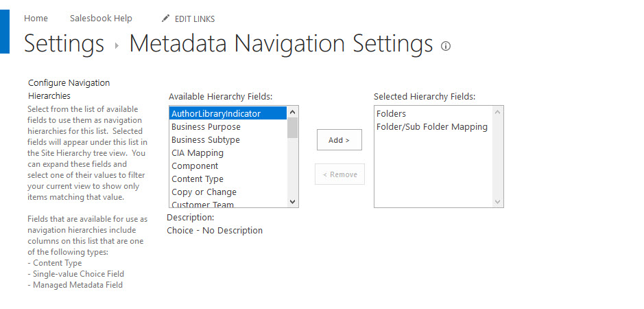Screen dimensions: 644x309
Task: Select the Business Subtype field
Action: click(x=228, y=140)
